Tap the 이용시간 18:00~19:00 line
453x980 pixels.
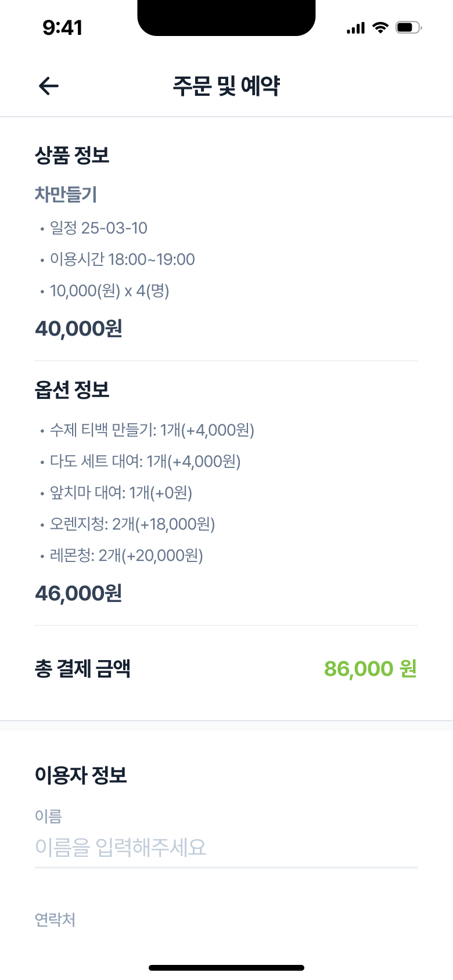point(122,259)
